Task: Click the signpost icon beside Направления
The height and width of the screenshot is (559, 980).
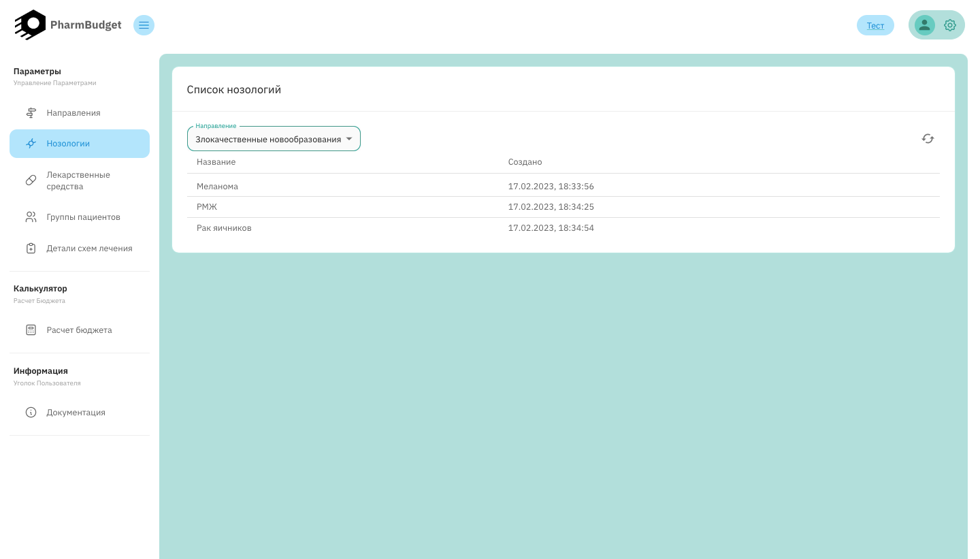Action: click(31, 112)
